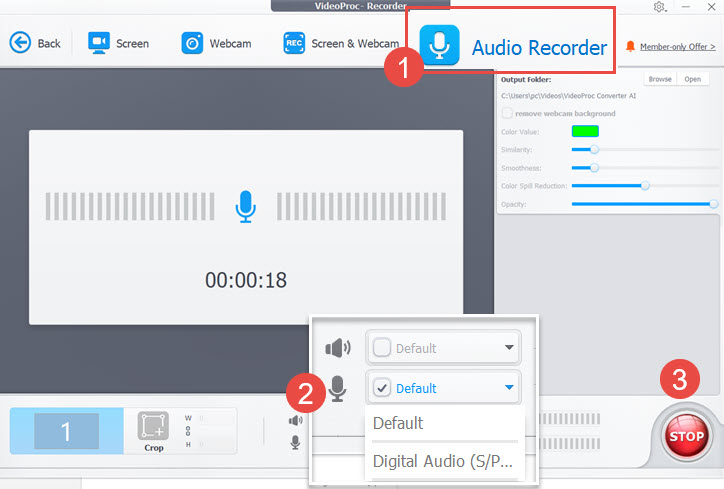Switch to Webcam recording mode
Image resolution: width=724 pixels, height=489 pixels.
[217, 43]
